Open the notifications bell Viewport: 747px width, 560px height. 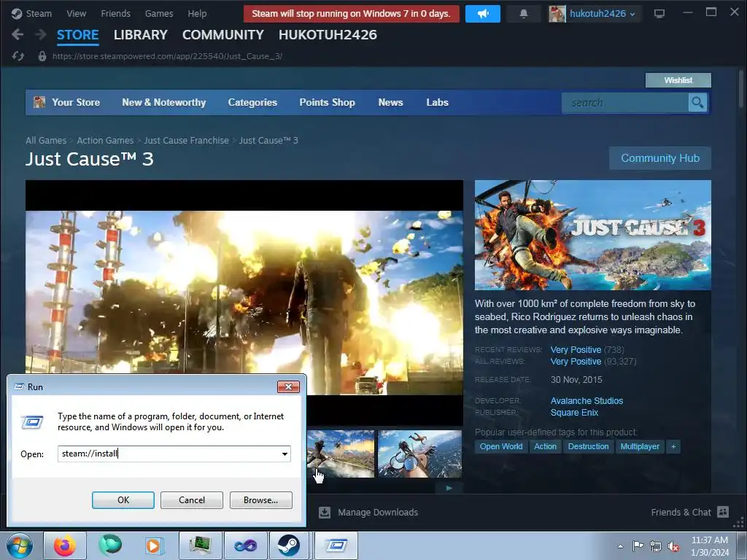pyautogui.click(x=524, y=14)
